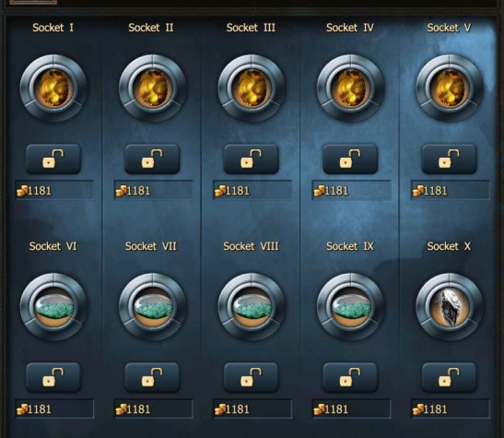Click the golden gem in Socket V
Viewport: 504px width, 438px height.
[x=450, y=89]
